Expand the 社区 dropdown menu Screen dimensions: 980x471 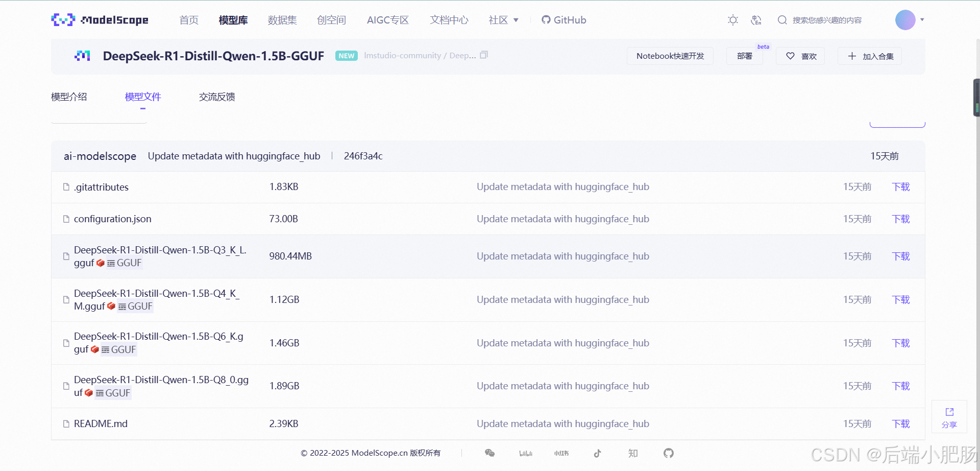pyautogui.click(x=503, y=20)
